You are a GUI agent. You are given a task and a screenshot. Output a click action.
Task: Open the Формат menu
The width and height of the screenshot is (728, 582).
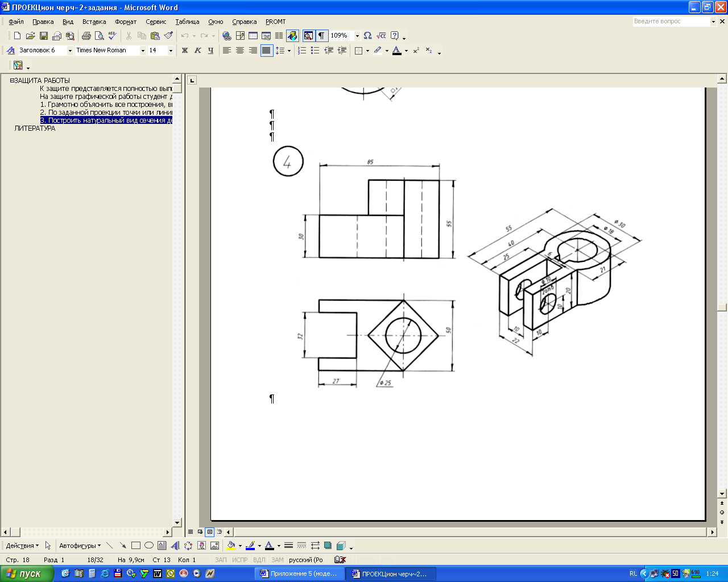[x=126, y=22]
